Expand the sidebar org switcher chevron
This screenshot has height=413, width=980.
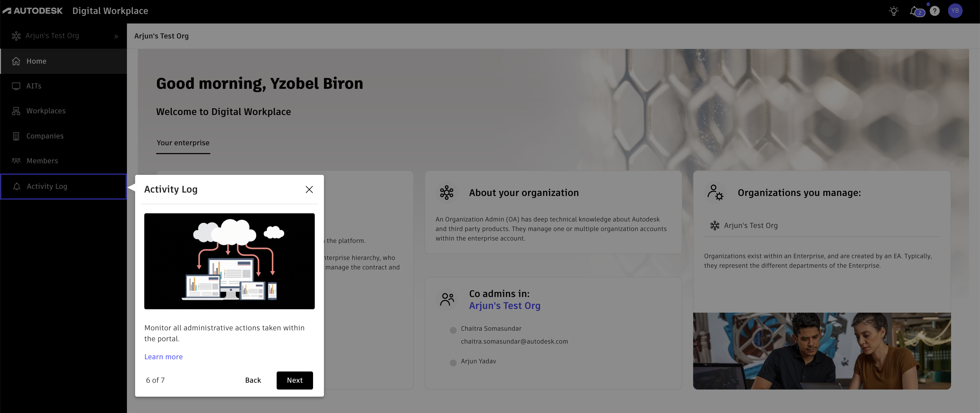pyautogui.click(x=116, y=36)
